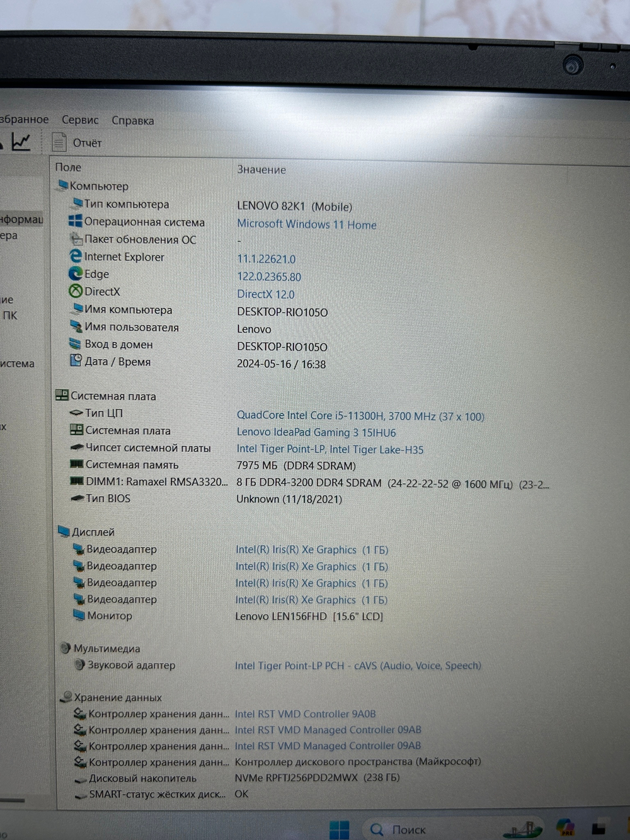The height and width of the screenshot is (840, 630).
Task: Click the graph chart toolbar icon
Action: pos(21,142)
